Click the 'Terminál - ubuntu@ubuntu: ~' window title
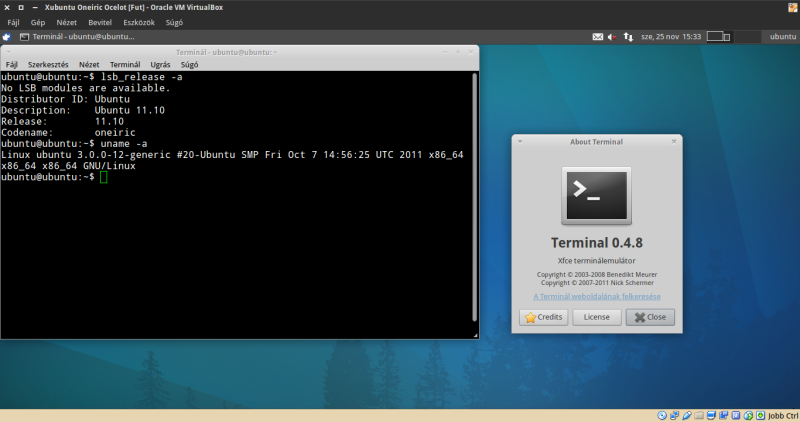Image resolution: width=800 pixels, height=422 pixels. (227, 52)
